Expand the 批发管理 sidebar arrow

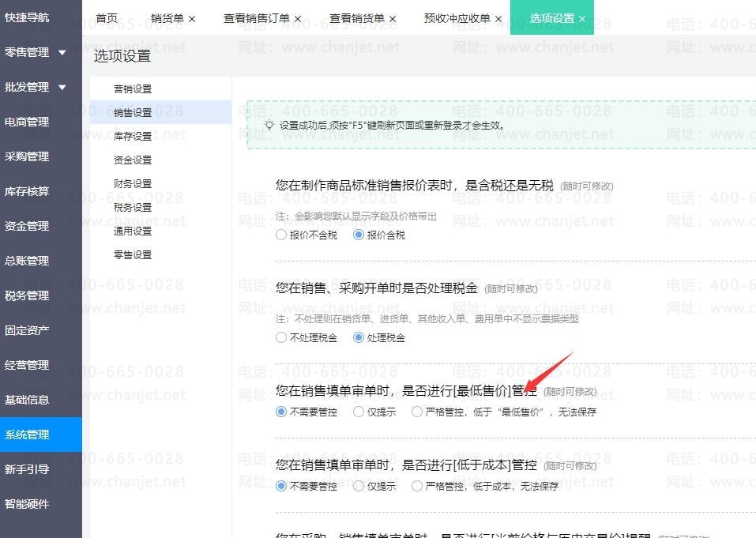click(x=62, y=88)
